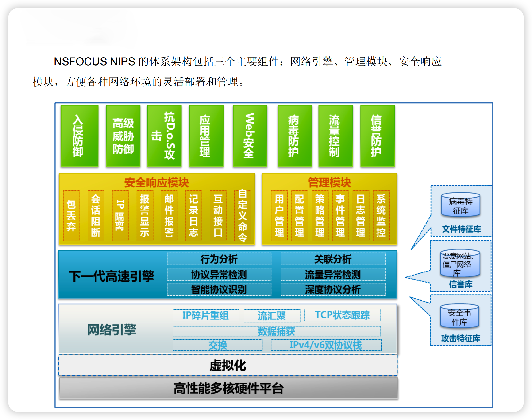Select the 用户管理 box in 管理模块

tap(279, 216)
